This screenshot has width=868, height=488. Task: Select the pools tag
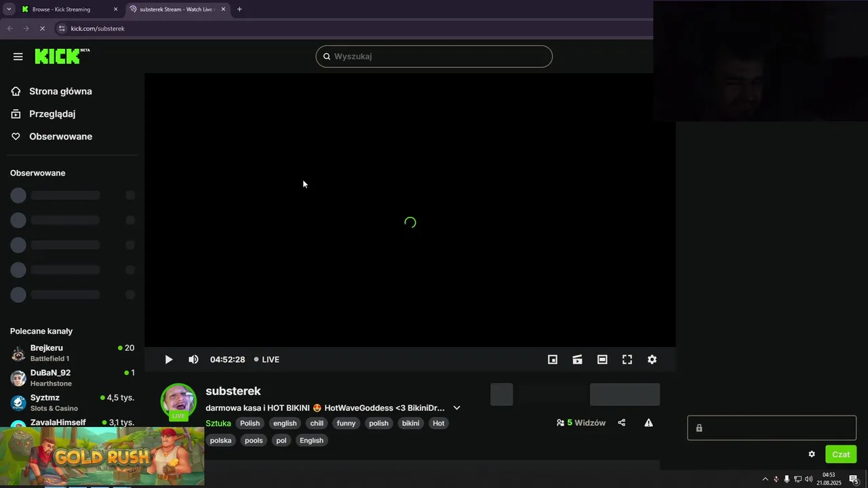tap(254, 441)
